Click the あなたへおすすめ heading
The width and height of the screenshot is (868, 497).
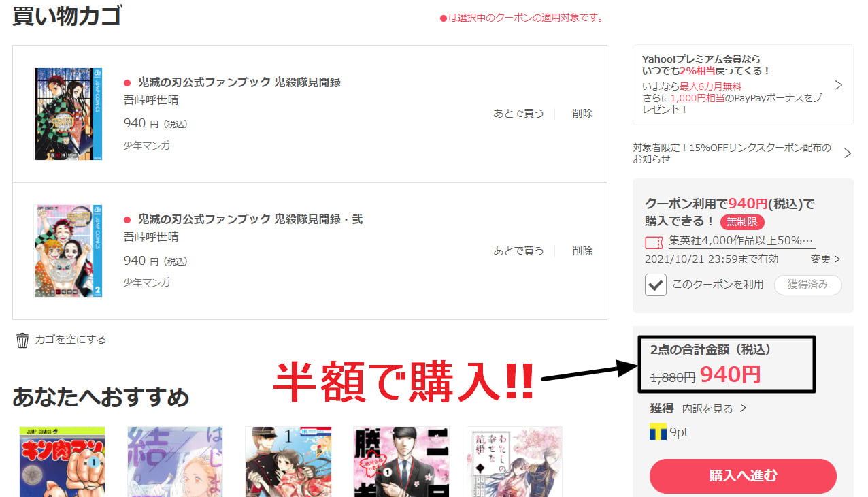[101, 396]
